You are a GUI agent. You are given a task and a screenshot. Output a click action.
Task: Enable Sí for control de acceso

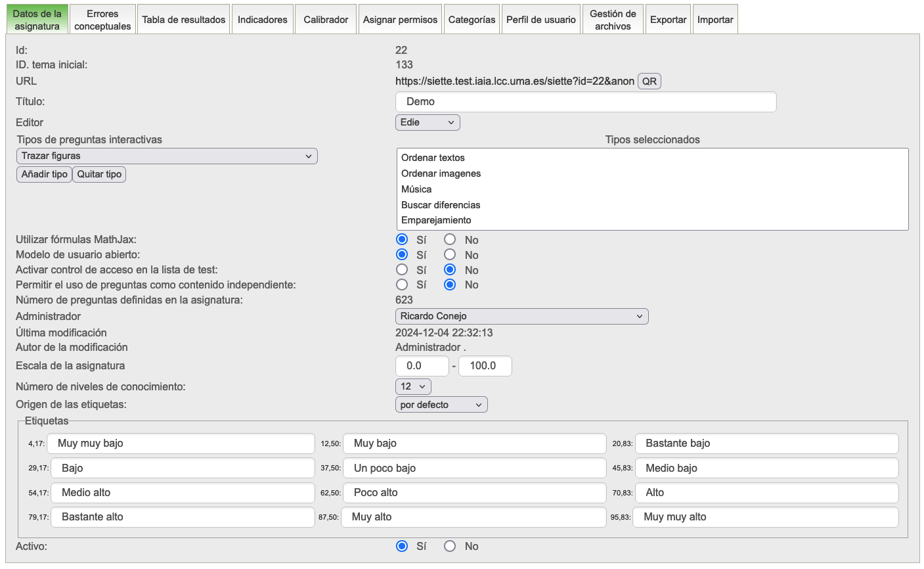tap(402, 269)
